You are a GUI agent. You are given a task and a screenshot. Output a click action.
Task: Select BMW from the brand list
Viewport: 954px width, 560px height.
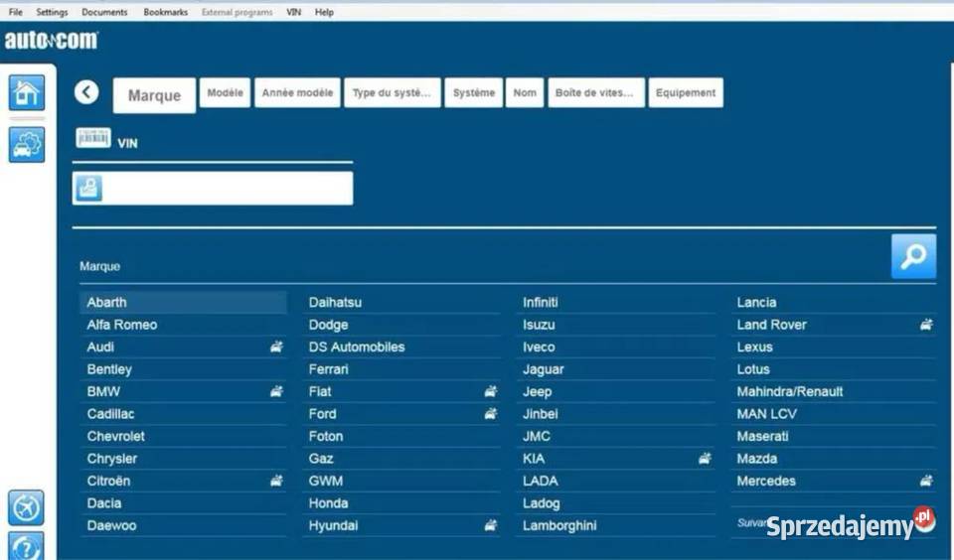coord(103,392)
